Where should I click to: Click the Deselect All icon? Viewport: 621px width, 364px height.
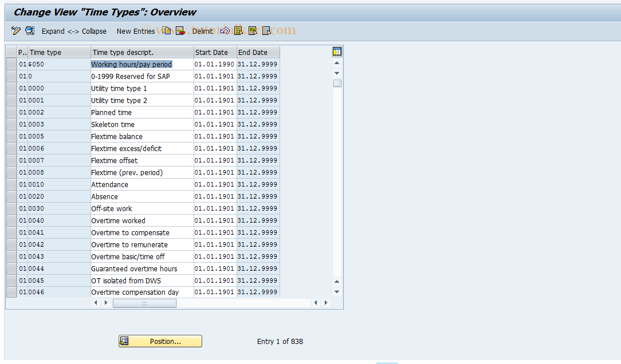coord(266,31)
